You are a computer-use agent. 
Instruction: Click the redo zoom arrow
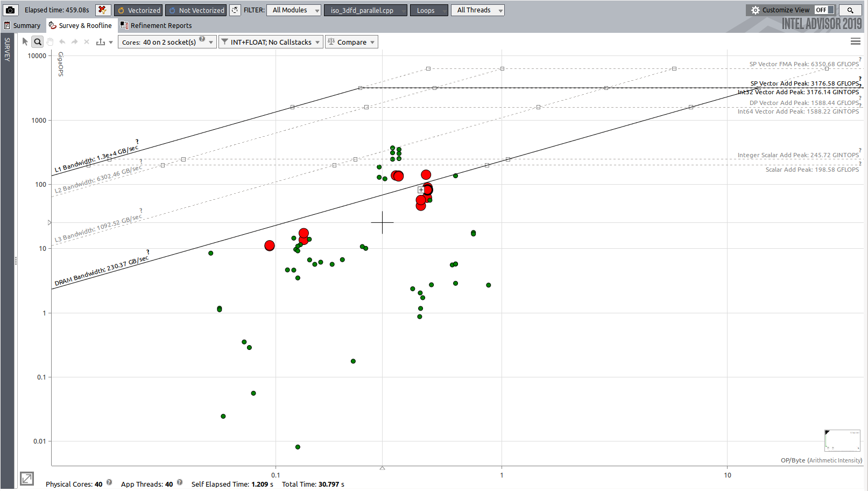click(x=74, y=41)
